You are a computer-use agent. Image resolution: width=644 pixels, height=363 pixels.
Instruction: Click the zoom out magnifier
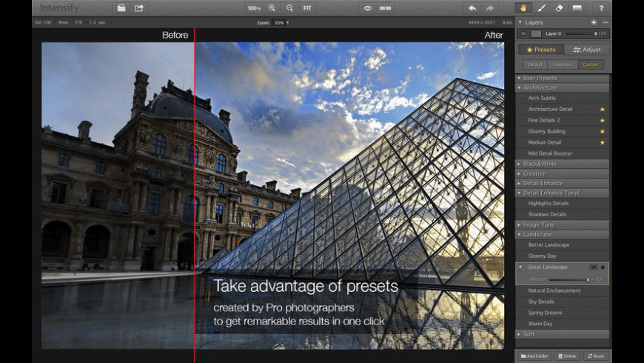tap(289, 8)
